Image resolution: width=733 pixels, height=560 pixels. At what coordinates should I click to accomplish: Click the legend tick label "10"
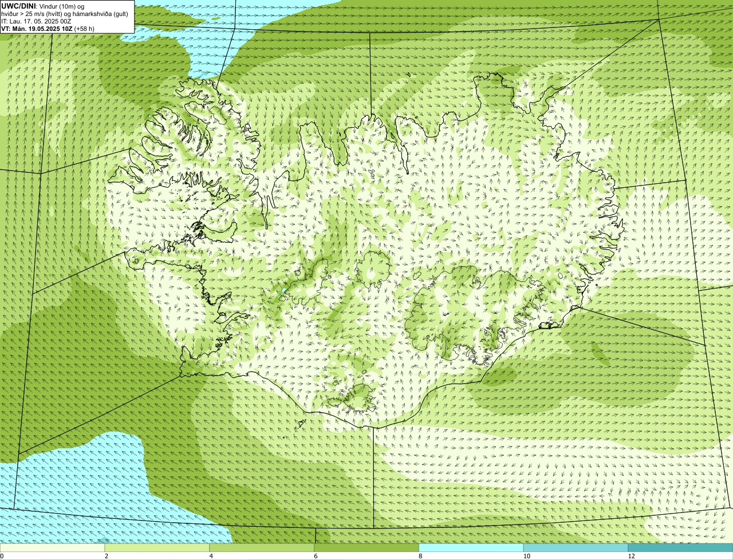[x=526, y=556]
